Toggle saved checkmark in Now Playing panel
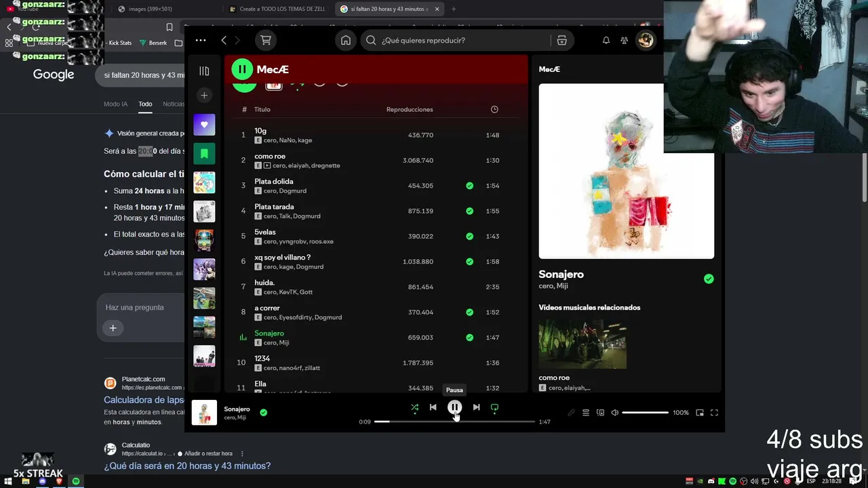Viewport: 868px width, 488px height. [x=709, y=279]
